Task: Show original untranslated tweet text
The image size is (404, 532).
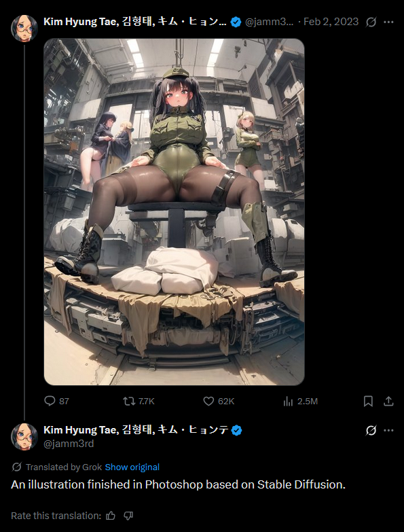Action: pyautogui.click(x=132, y=467)
